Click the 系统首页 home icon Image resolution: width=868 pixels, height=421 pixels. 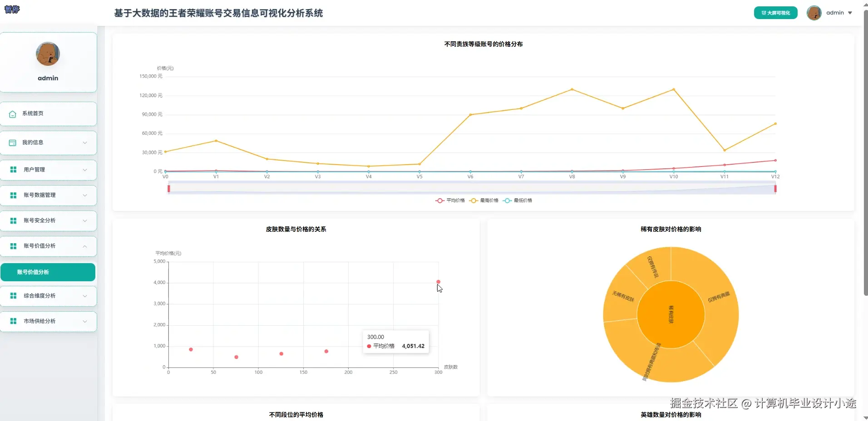12,114
